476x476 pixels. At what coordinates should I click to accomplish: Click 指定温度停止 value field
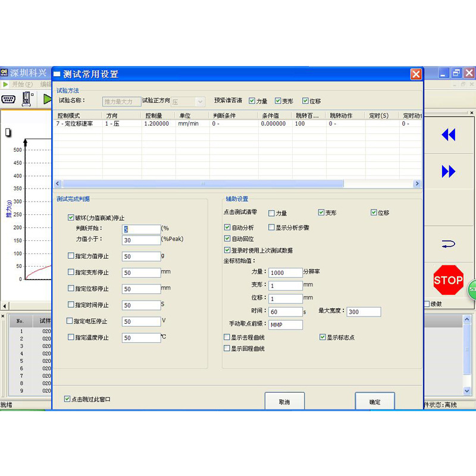tap(141, 338)
